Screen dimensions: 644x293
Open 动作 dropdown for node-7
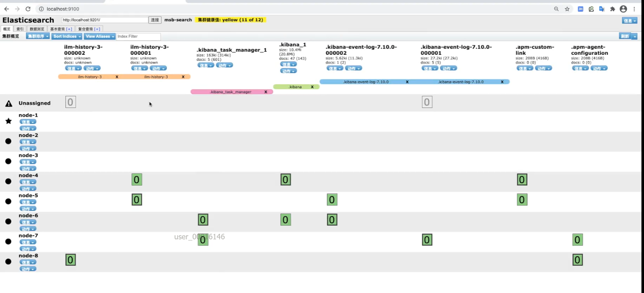tap(28, 249)
